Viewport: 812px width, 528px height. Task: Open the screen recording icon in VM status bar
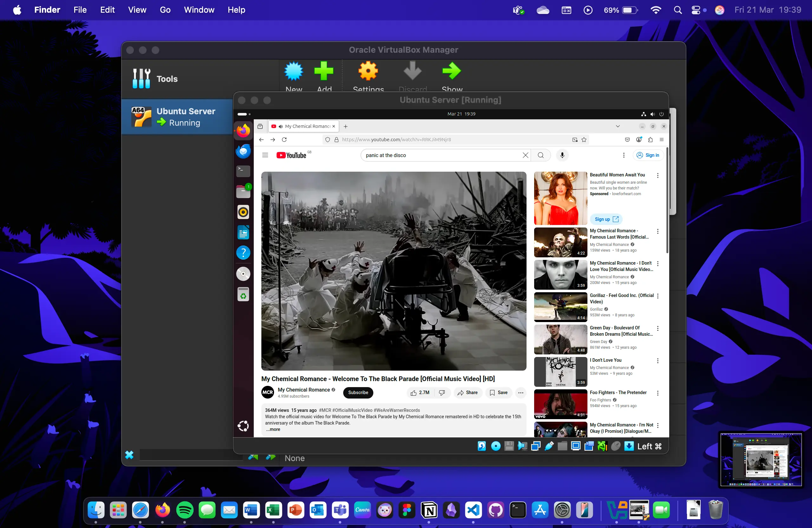[x=589, y=446]
